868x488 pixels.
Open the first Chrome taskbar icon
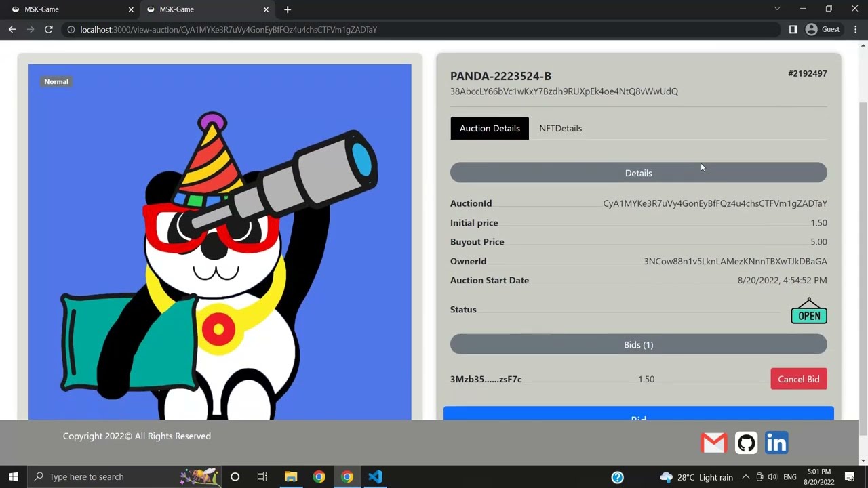click(x=319, y=476)
